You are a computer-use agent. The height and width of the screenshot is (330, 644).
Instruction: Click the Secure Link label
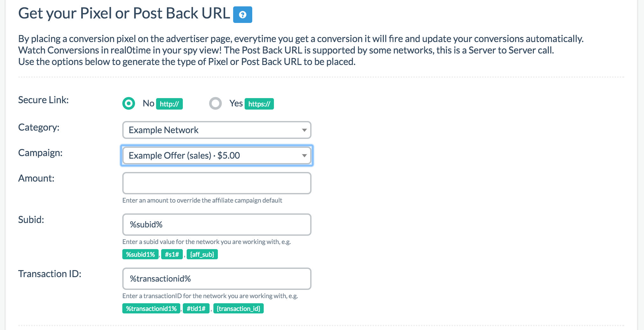point(43,100)
